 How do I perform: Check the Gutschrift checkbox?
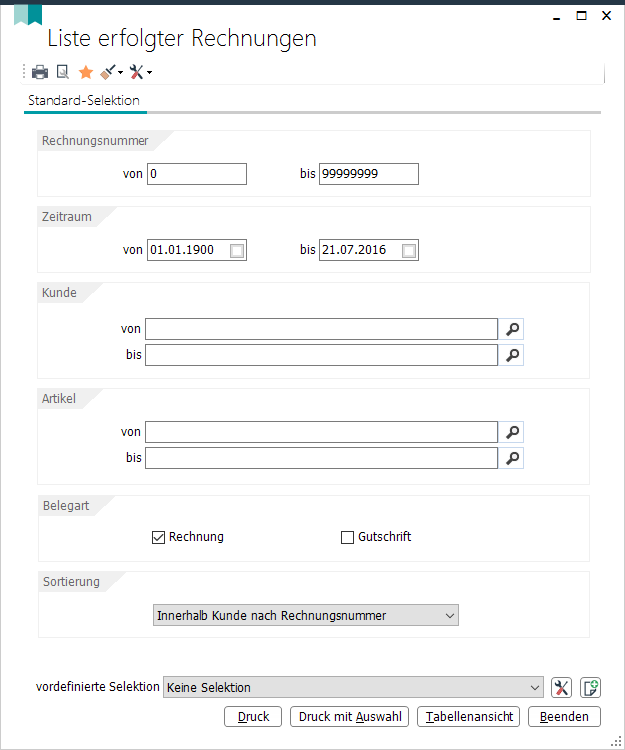click(x=347, y=537)
